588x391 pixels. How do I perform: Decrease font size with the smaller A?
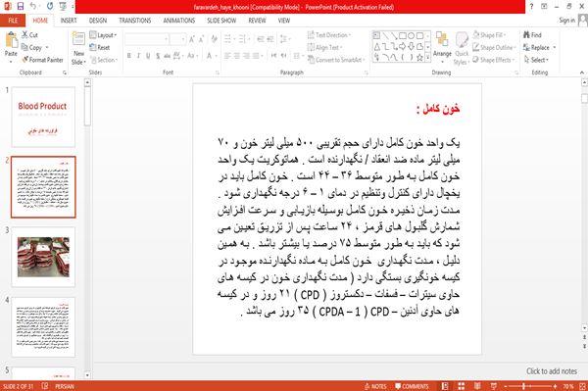201,39
